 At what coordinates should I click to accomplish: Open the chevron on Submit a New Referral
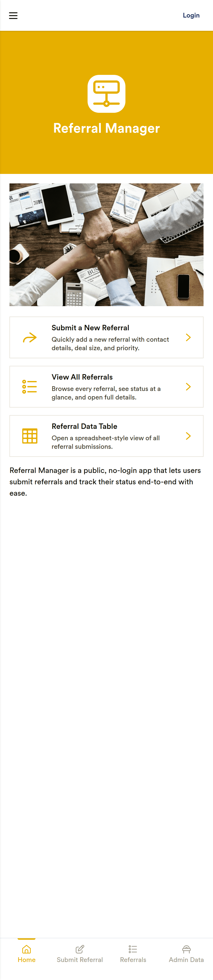click(188, 337)
